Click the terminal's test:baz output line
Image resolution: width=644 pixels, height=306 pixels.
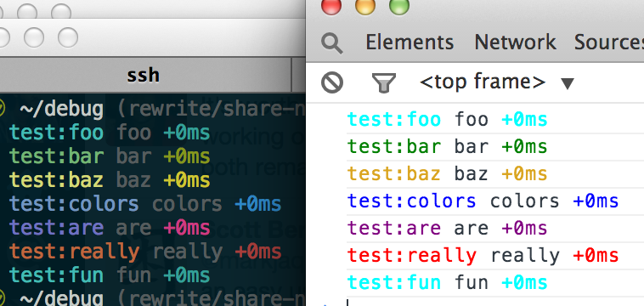(110, 180)
